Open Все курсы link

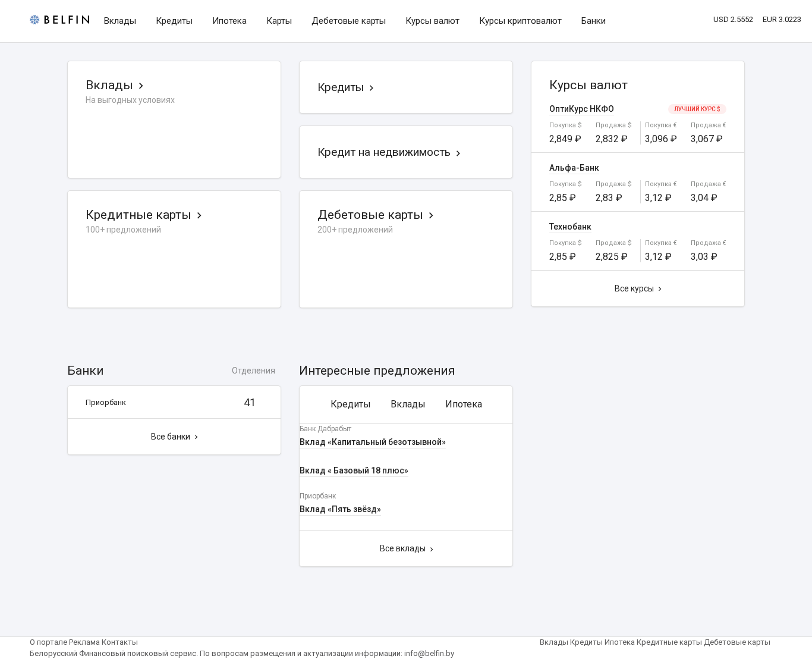coord(634,288)
